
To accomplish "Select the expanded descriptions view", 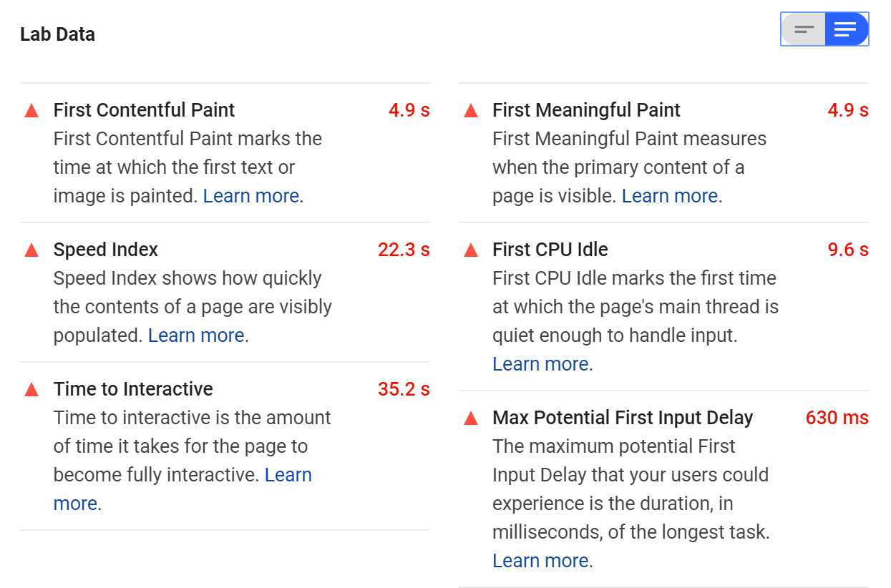I will 847,29.
